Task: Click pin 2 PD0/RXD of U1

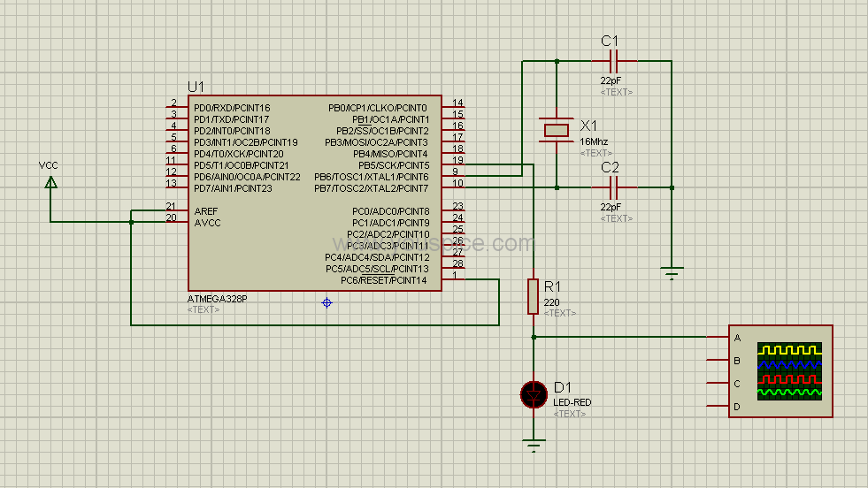Action: coord(177,106)
